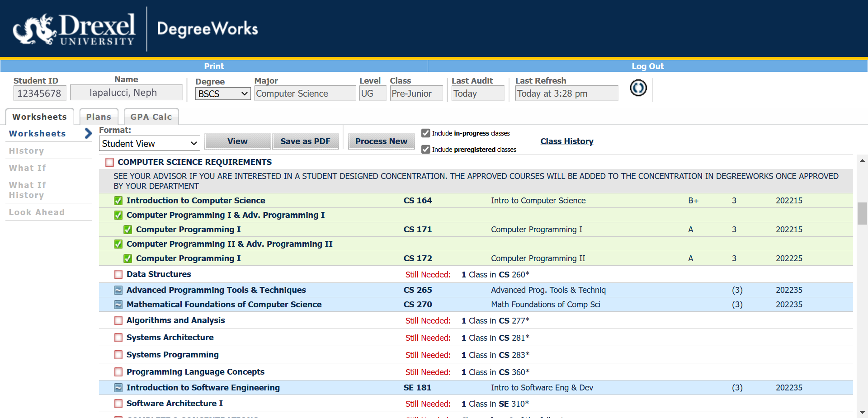
Task: Click the 1 Class in CS 260* text
Action: 495,275
